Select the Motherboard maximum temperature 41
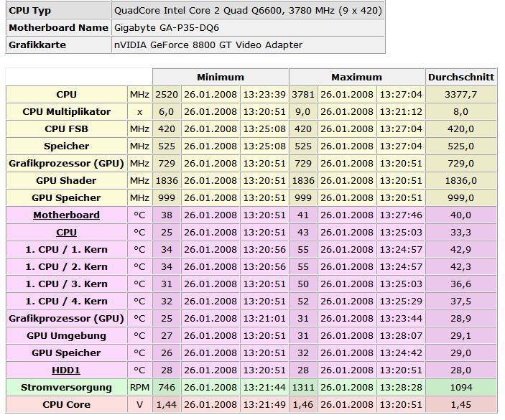This screenshot has height=420, width=505. [303, 215]
